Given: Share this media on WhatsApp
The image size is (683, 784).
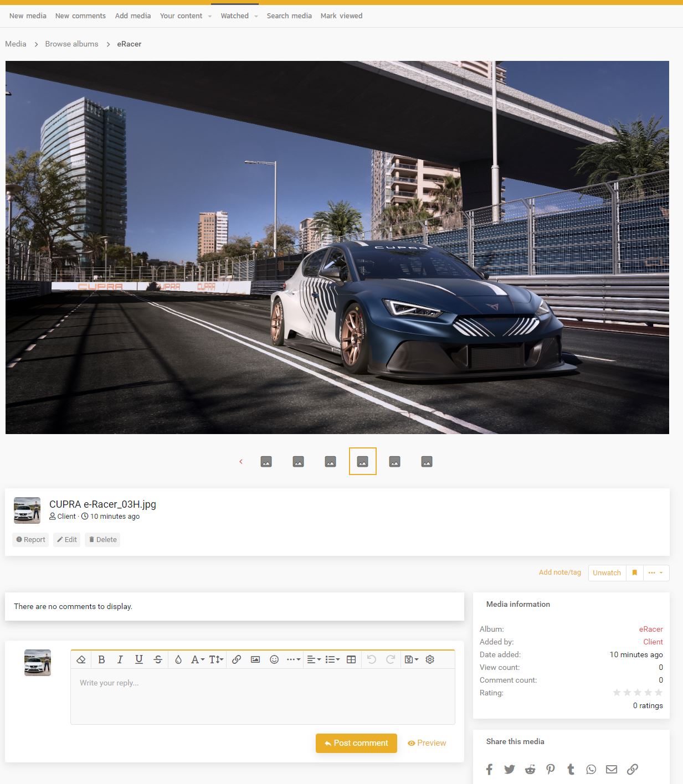Looking at the screenshot, I should (x=591, y=769).
